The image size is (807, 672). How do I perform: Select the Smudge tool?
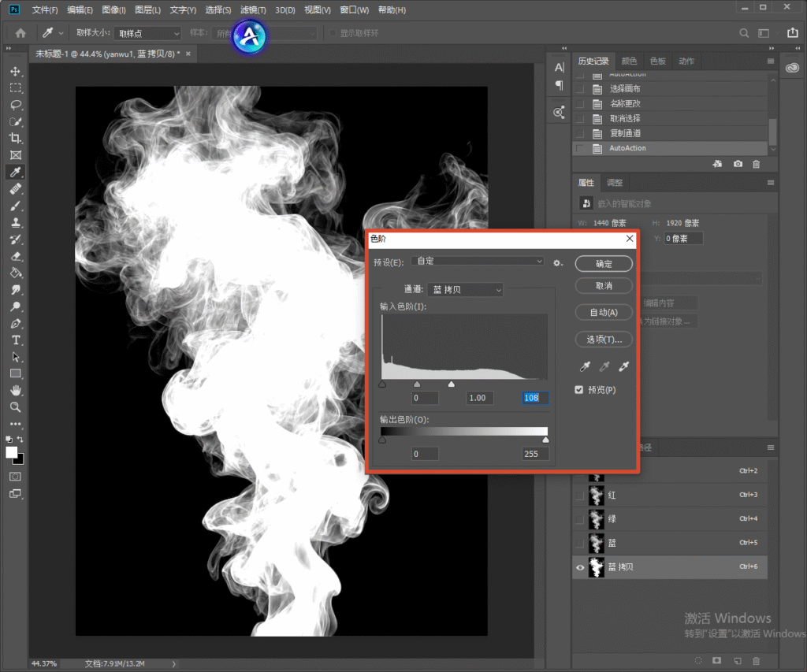click(x=16, y=290)
